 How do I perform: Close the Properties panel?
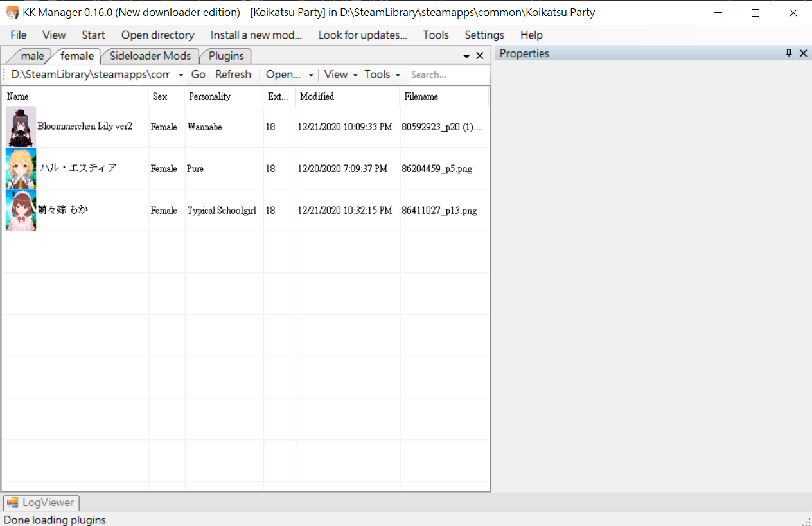(803, 53)
